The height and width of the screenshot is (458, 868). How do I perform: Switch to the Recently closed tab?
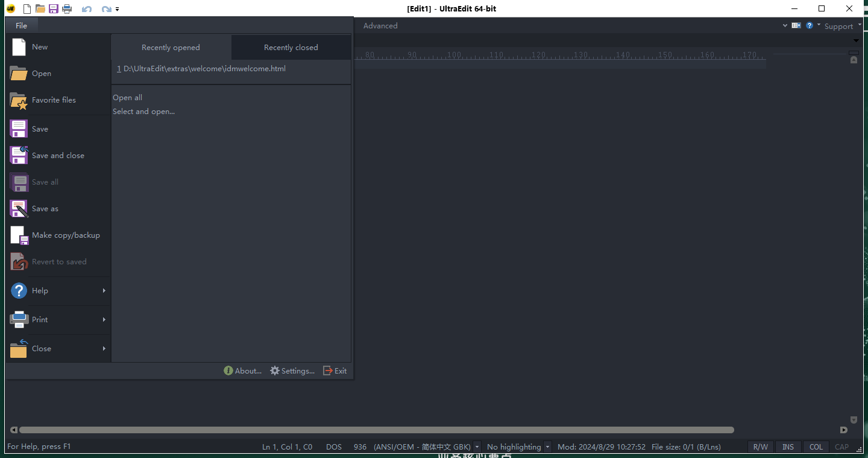tap(291, 47)
